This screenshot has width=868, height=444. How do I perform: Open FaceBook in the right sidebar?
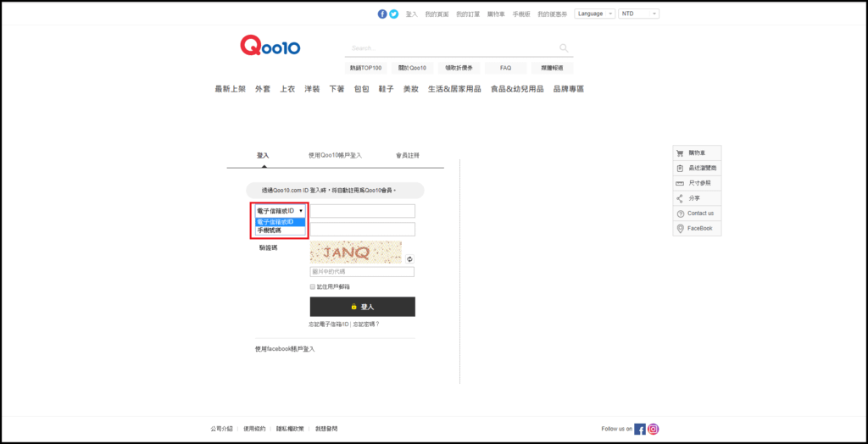(697, 228)
